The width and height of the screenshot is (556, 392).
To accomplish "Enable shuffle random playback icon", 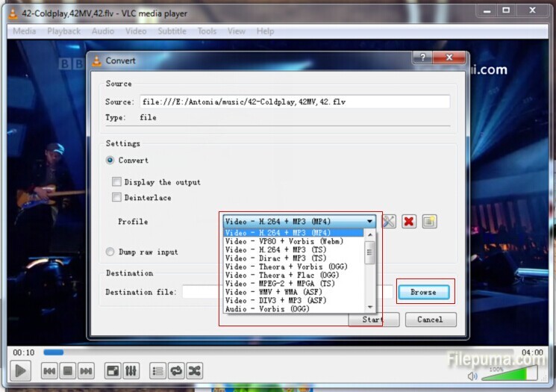I will pyautogui.click(x=194, y=370).
